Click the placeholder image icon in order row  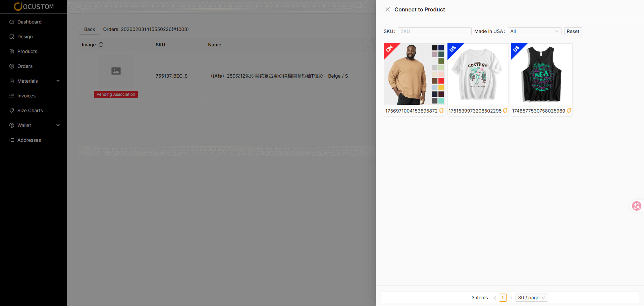(116, 71)
